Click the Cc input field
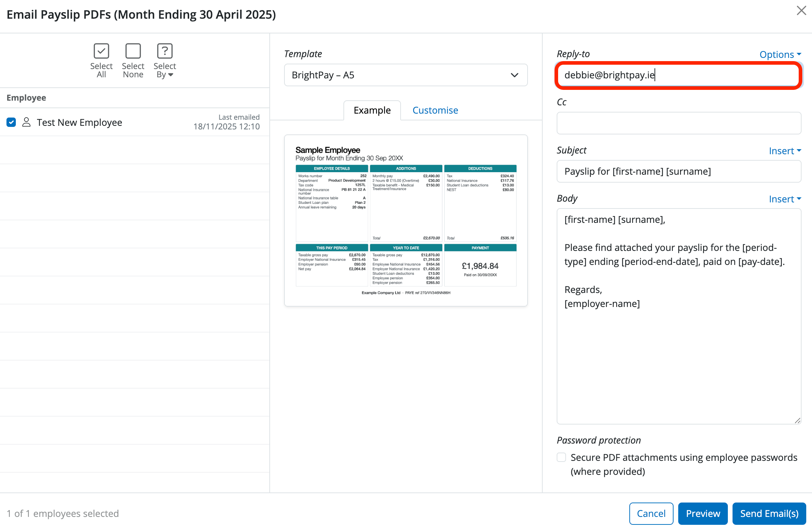The image size is (812, 532). point(679,123)
